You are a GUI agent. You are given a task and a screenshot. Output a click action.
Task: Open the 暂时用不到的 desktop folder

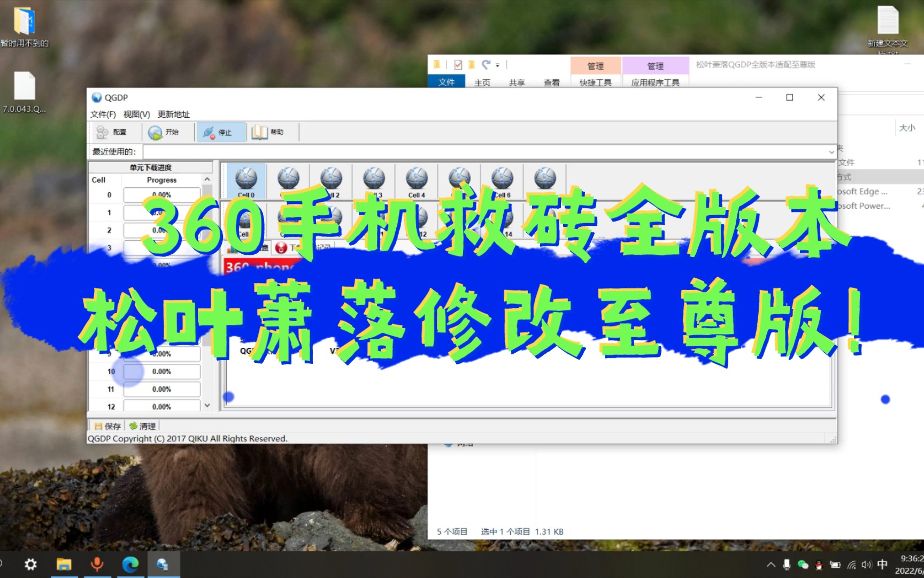(25, 27)
